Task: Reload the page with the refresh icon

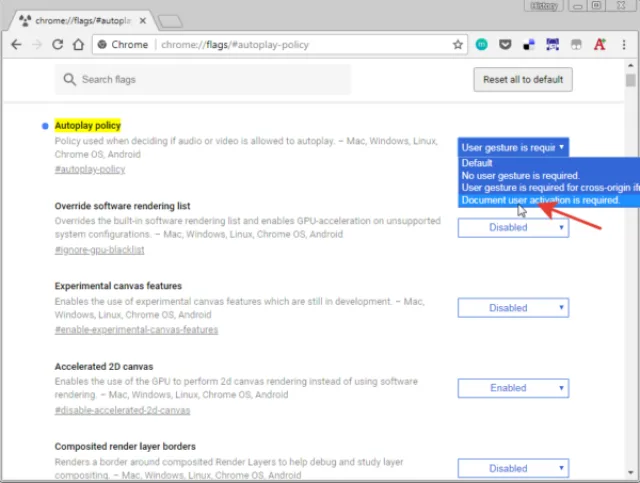Action: [x=58, y=45]
